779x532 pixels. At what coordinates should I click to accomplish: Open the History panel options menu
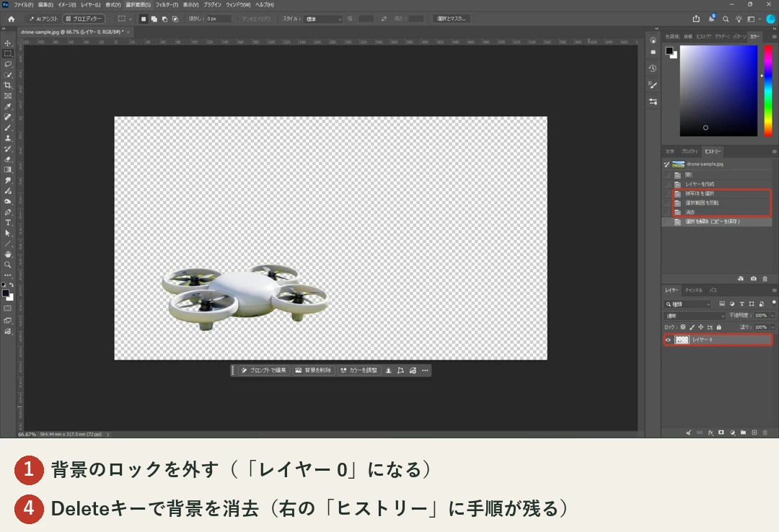774,151
